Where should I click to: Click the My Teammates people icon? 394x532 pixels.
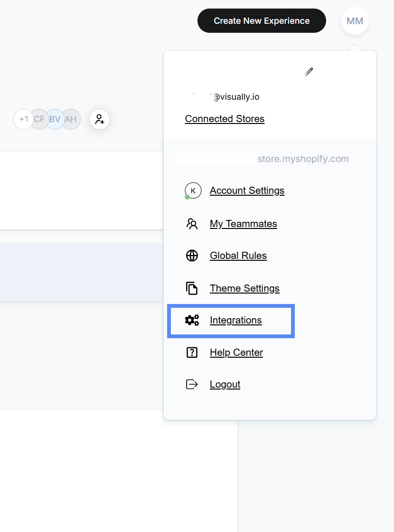click(192, 223)
